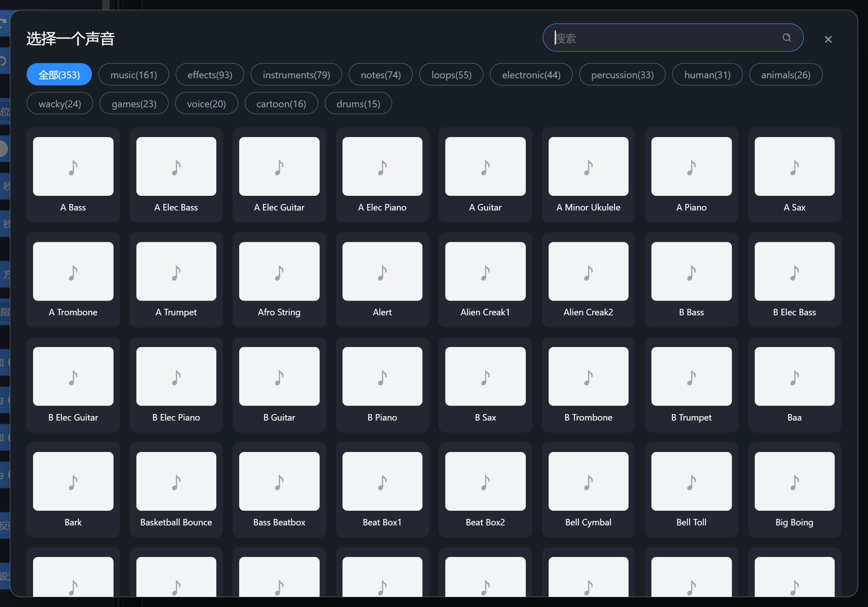Show wacky(24) sounds
The image size is (868, 607).
[x=60, y=104]
